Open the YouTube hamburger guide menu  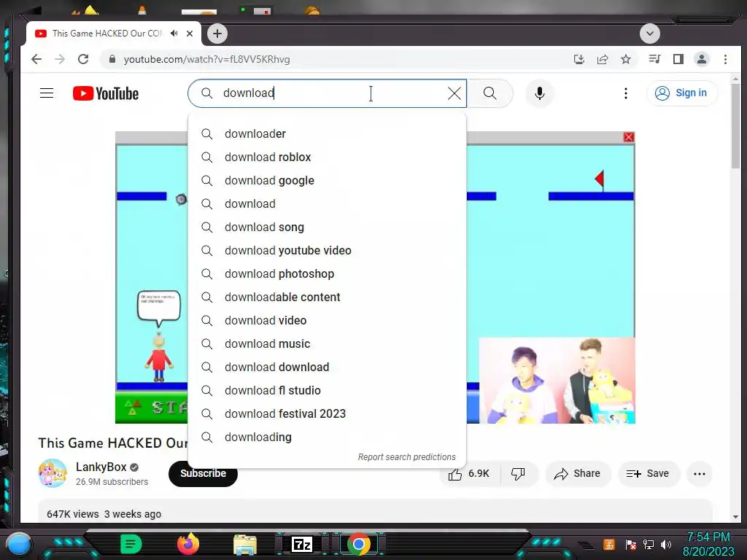coord(47,93)
